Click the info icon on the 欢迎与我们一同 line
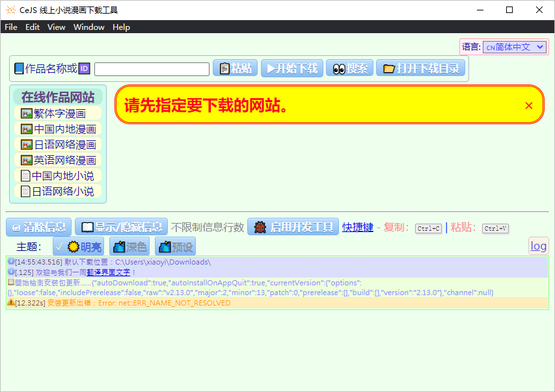Viewport: 555px width, 392px height. (11, 271)
